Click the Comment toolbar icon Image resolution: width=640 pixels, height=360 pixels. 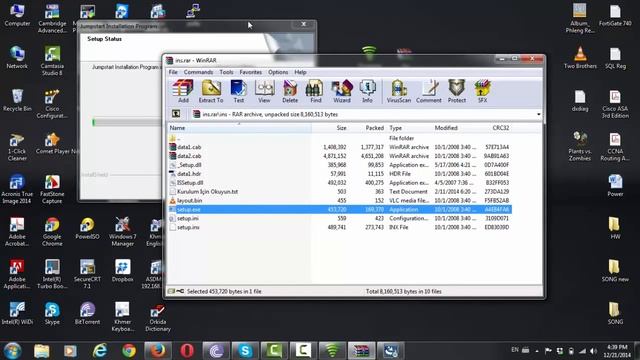429,91
